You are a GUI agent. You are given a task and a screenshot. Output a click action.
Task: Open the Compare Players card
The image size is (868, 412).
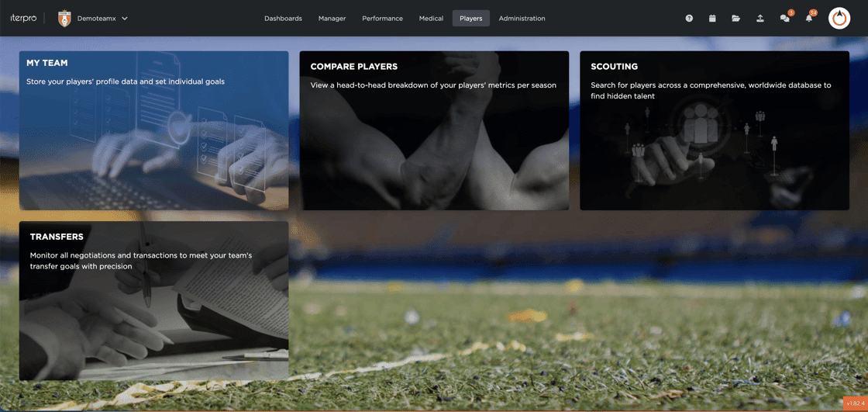click(x=434, y=130)
